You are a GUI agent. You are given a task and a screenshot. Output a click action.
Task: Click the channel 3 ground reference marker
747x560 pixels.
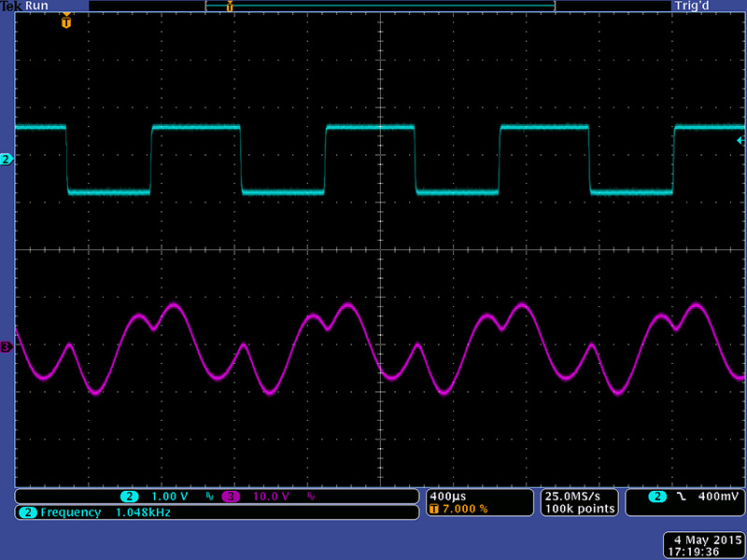click(7, 347)
